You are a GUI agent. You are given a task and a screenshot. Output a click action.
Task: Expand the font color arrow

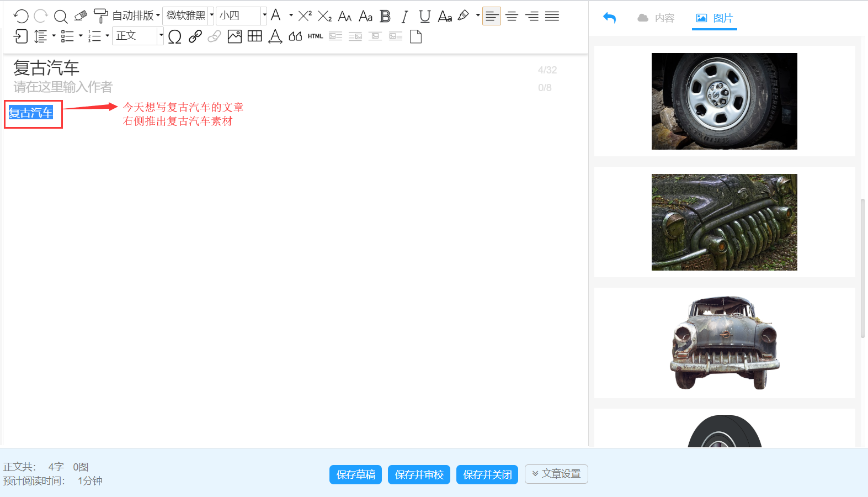tap(291, 15)
